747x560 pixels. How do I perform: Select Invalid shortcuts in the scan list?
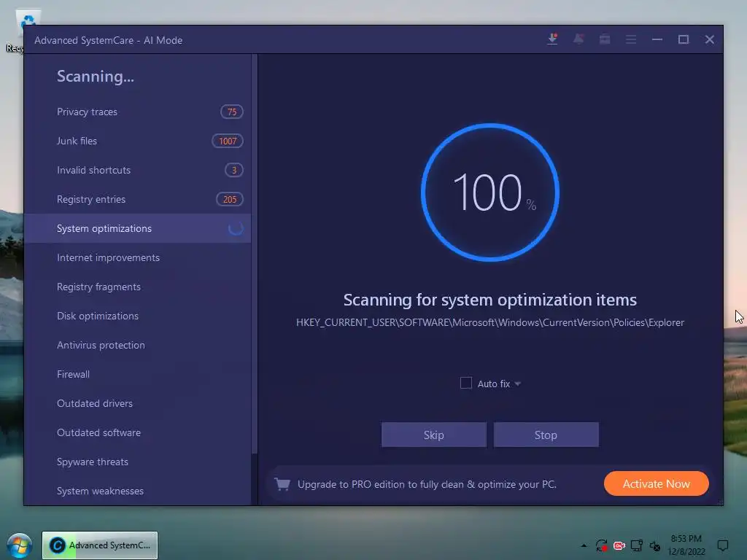pyautogui.click(x=137, y=170)
